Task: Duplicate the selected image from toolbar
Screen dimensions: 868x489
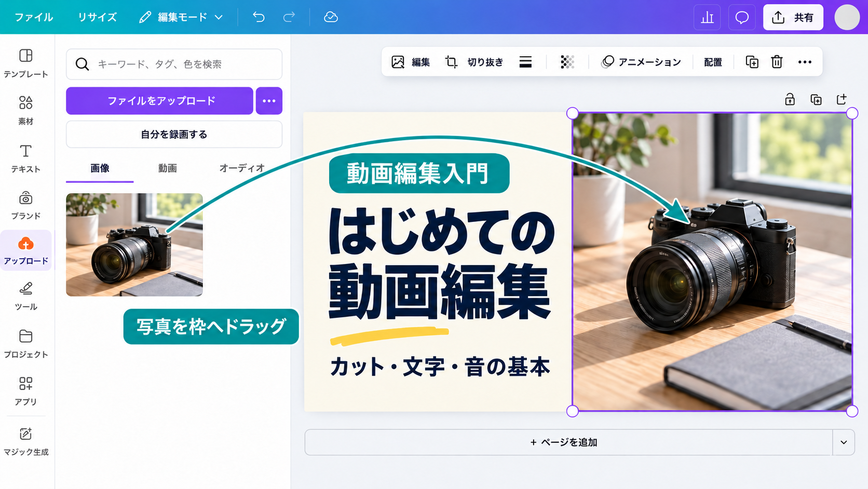Action: pyautogui.click(x=752, y=62)
